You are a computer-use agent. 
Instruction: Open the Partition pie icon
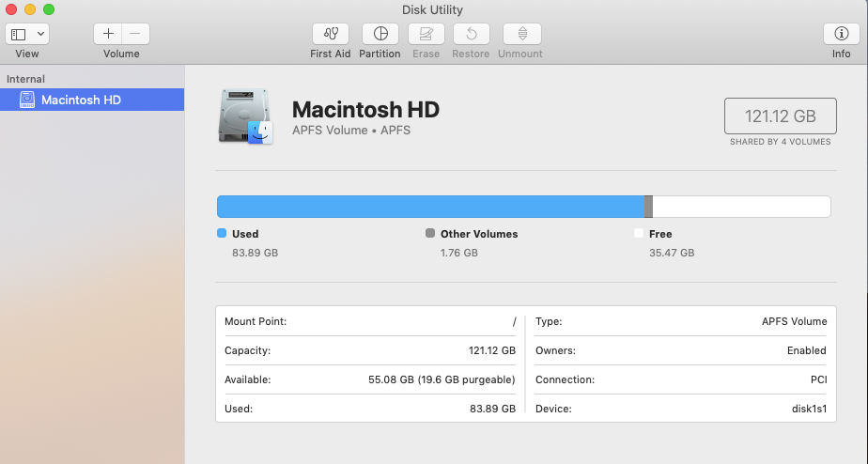pos(380,34)
